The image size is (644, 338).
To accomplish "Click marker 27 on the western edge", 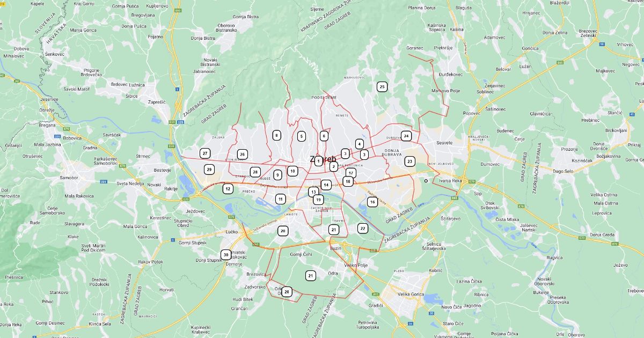I will tap(204, 153).
